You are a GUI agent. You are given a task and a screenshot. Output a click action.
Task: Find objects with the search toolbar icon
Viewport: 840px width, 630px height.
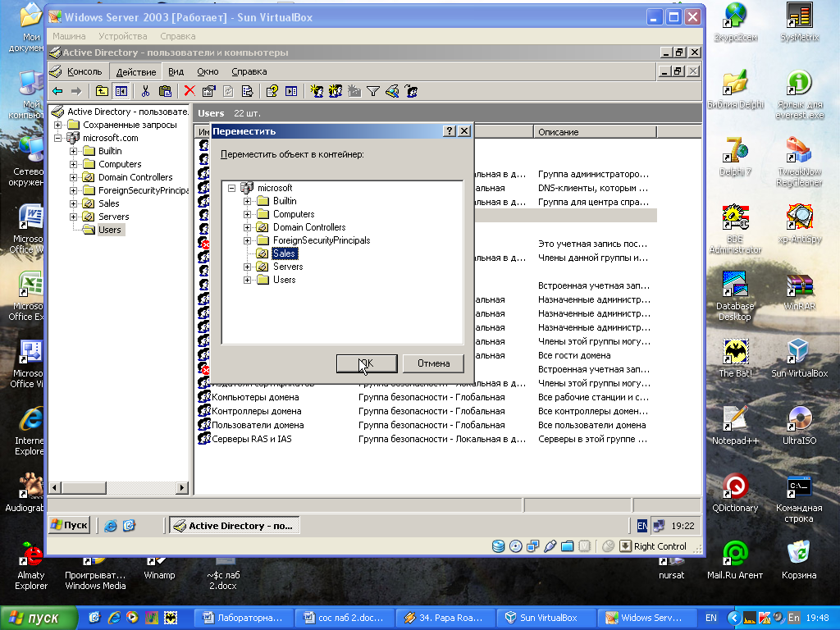point(392,92)
